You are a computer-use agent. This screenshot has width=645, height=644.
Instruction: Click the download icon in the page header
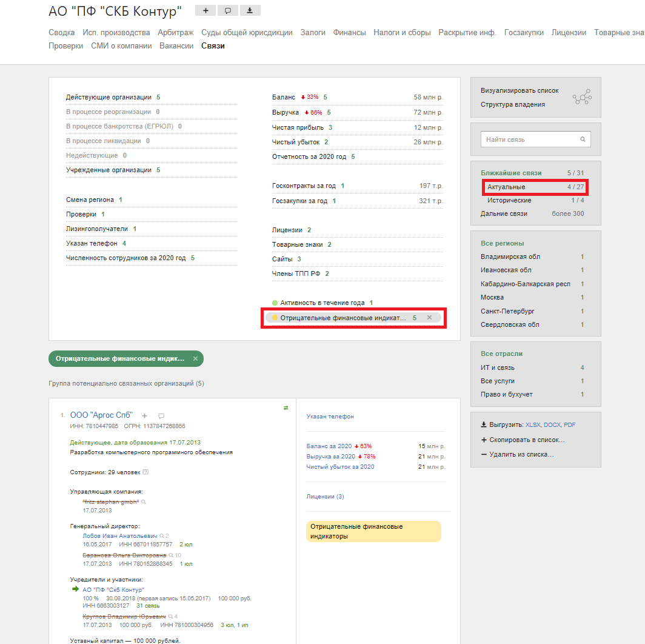click(250, 10)
